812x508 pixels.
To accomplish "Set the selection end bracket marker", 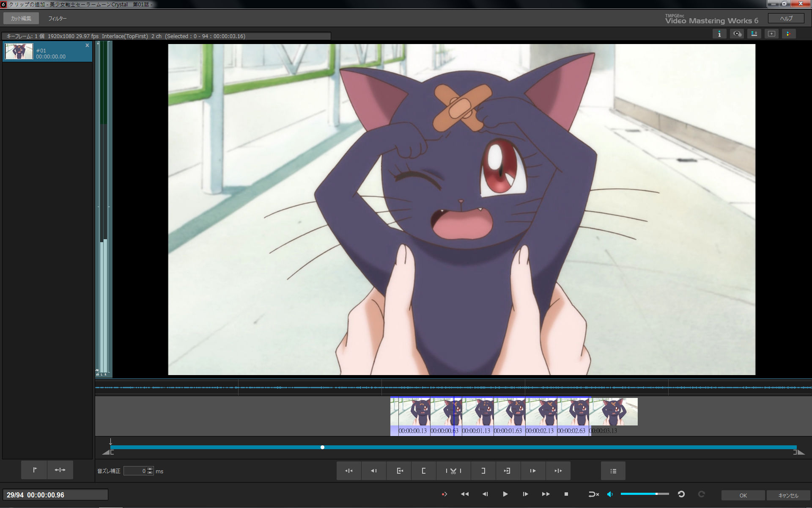I will (x=483, y=471).
